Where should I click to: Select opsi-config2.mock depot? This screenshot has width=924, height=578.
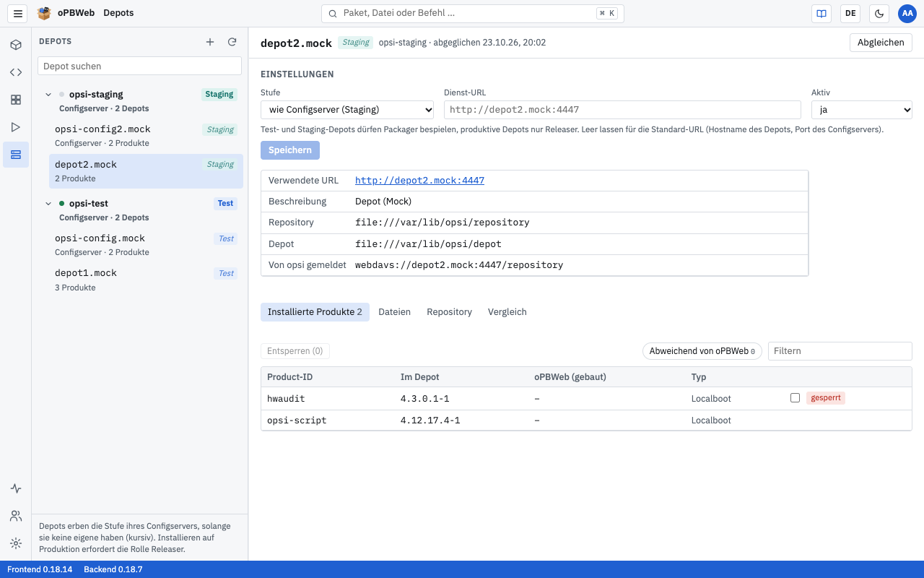(146, 136)
